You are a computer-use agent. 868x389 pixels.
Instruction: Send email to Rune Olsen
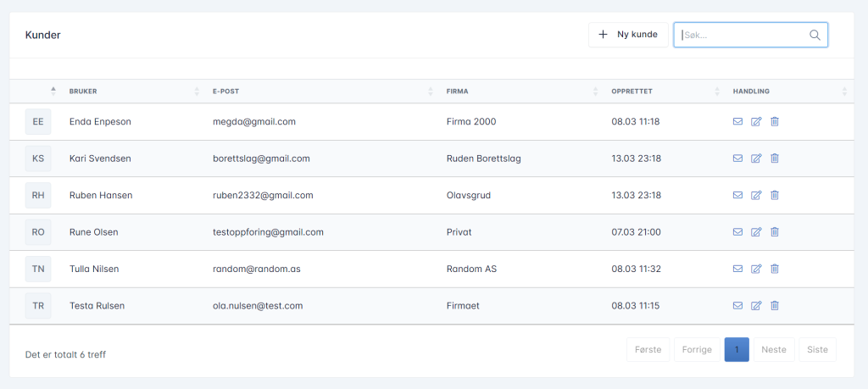pyautogui.click(x=737, y=232)
